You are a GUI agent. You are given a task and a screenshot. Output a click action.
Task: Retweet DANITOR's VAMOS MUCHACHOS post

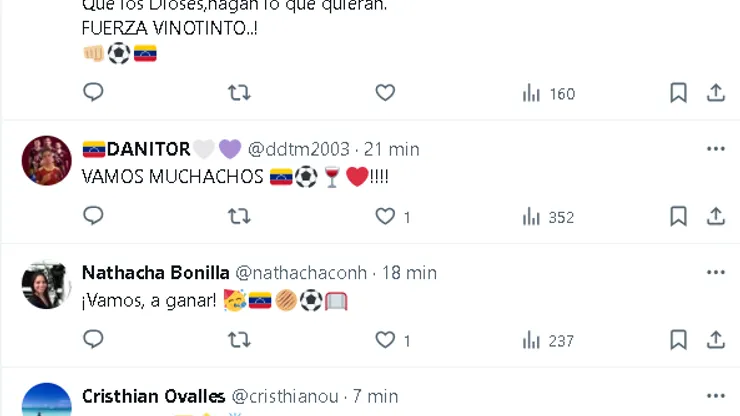pyautogui.click(x=239, y=216)
